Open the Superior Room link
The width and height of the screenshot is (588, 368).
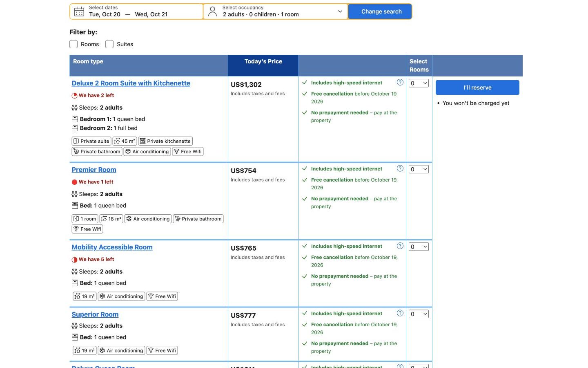click(95, 314)
